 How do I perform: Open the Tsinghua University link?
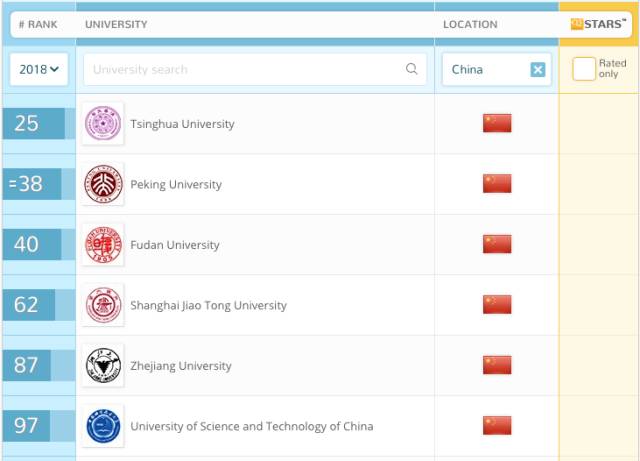pyautogui.click(x=182, y=124)
